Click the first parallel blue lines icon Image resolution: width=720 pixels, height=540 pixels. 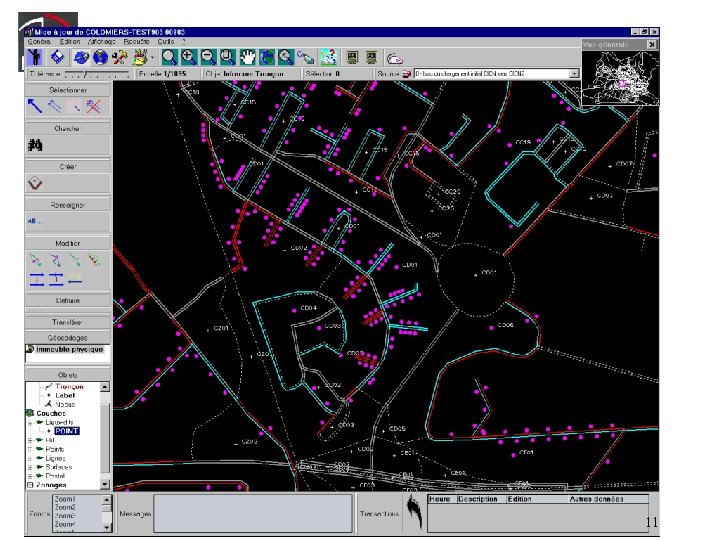pos(37,279)
